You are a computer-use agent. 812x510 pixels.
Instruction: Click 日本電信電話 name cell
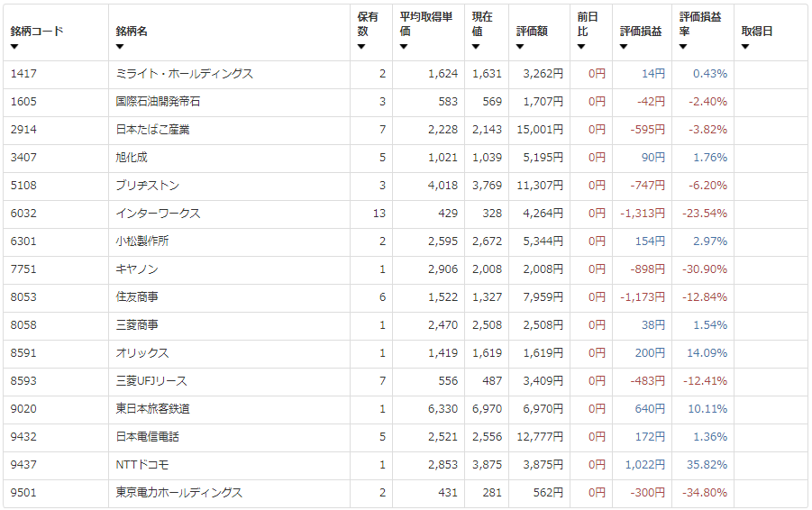pyautogui.click(x=147, y=437)
